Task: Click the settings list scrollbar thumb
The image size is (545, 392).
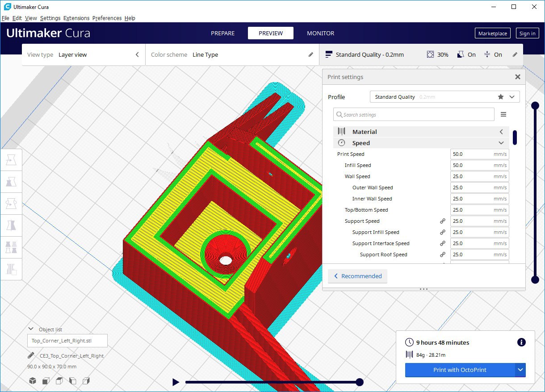Action: 515,138
